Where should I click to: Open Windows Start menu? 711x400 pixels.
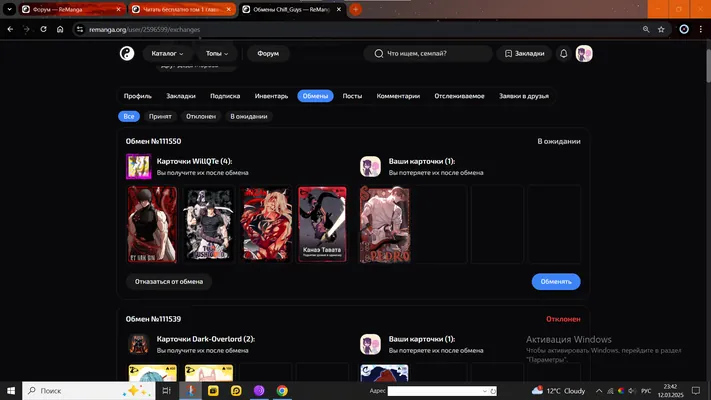tap(11, 390)
